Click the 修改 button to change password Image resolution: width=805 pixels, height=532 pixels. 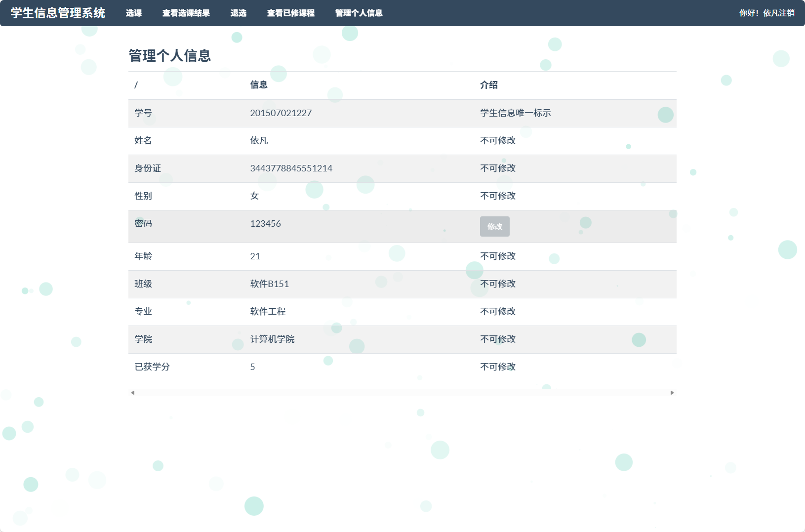point(494,226)
